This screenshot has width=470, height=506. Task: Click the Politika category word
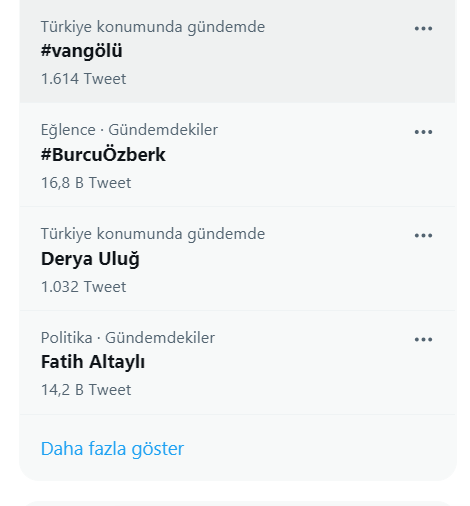coord(66,338)
